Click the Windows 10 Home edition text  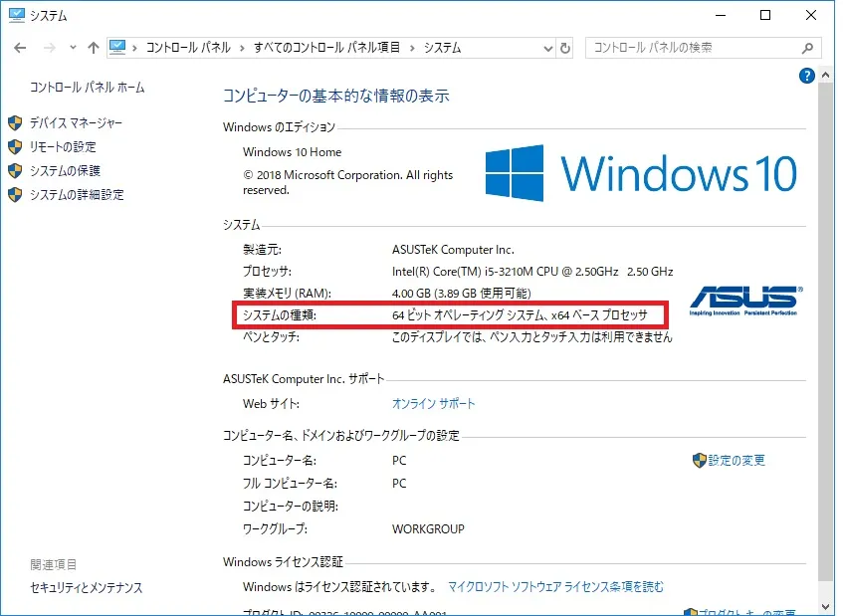[x=292, y=152]
